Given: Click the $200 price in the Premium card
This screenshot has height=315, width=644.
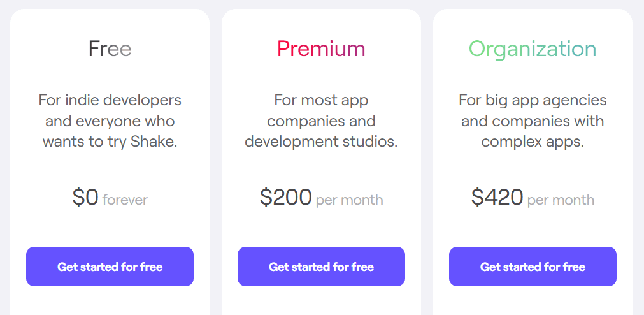Looking at the screenshot, I should tap(286, 197).
